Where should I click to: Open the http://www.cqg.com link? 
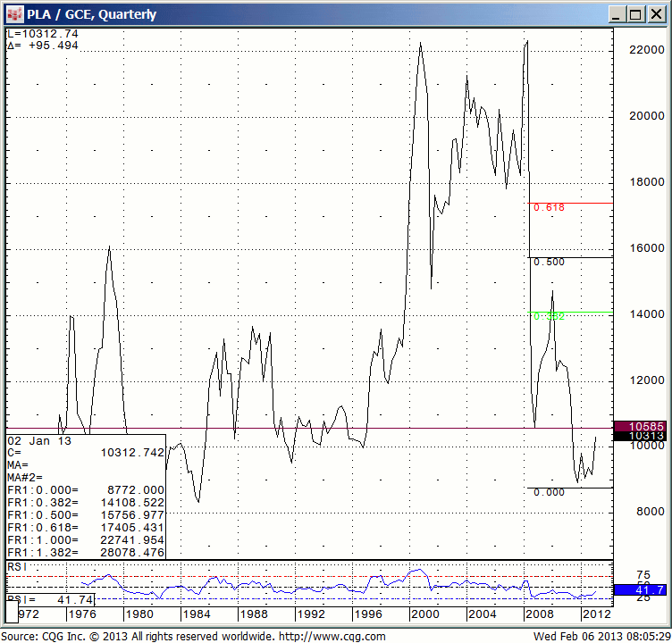click(332, 637)
